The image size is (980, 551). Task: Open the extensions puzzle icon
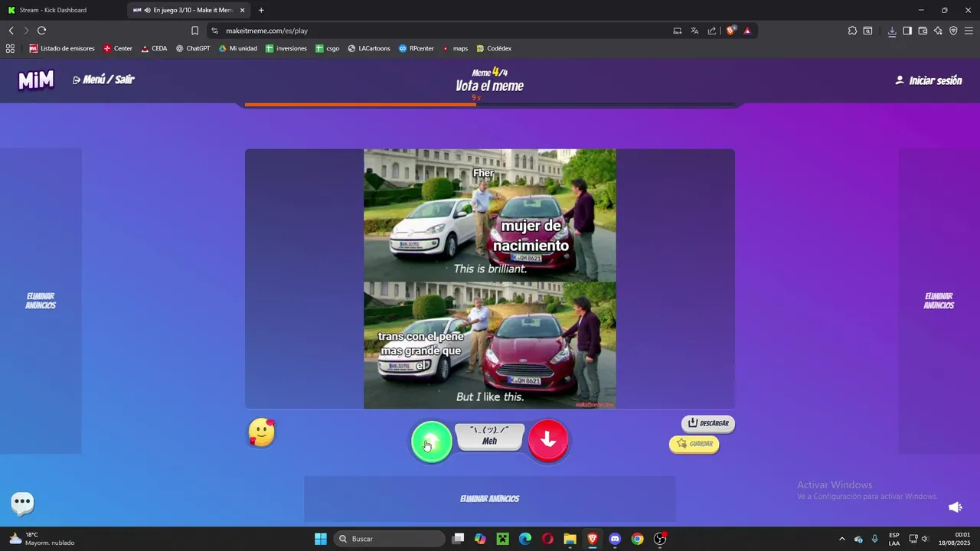point(852,31)
